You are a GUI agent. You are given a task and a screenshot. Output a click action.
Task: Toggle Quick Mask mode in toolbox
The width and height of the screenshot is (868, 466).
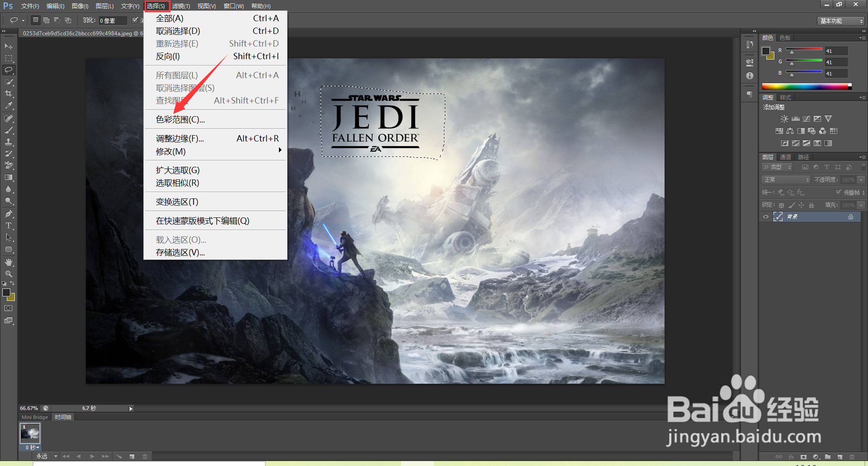click(x=9, y=308)
